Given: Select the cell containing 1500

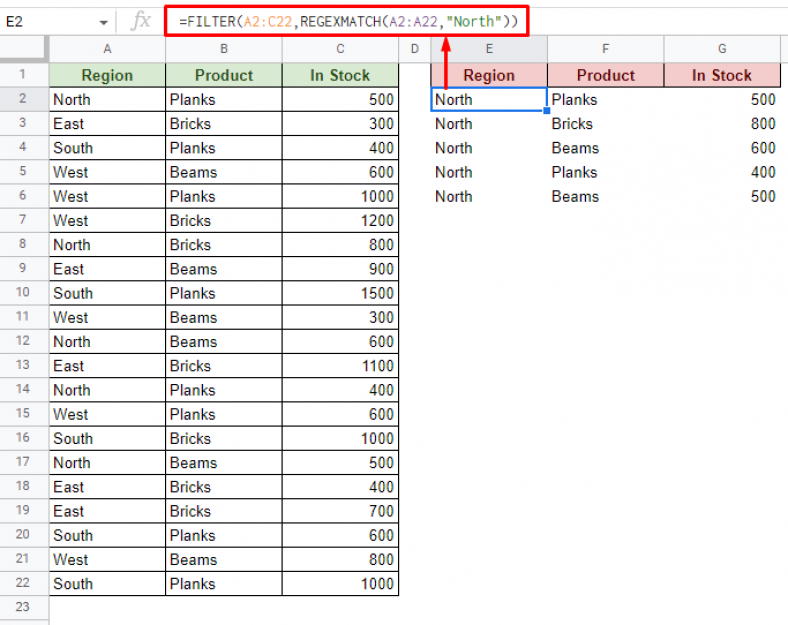Looking at the screenshot, I should 340,293.
